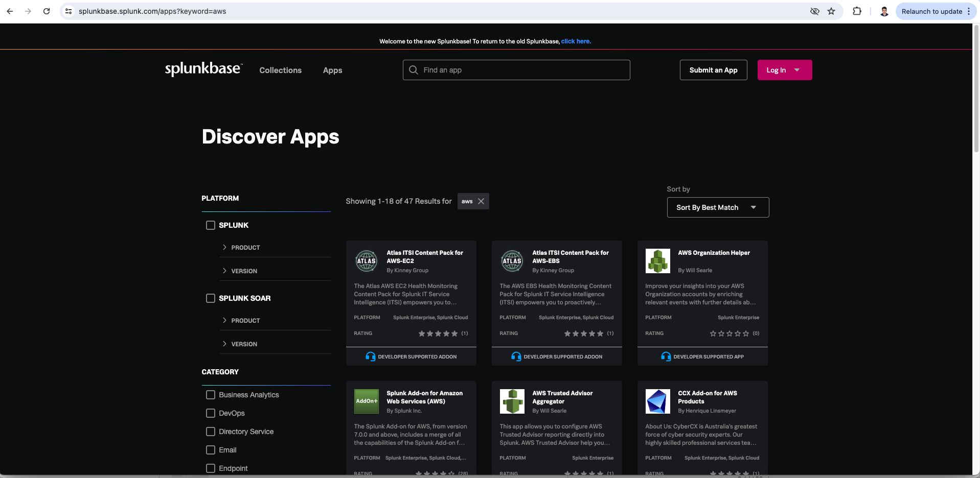
Task: Check the SPLUNK platform checkbox
Action: 211,225
